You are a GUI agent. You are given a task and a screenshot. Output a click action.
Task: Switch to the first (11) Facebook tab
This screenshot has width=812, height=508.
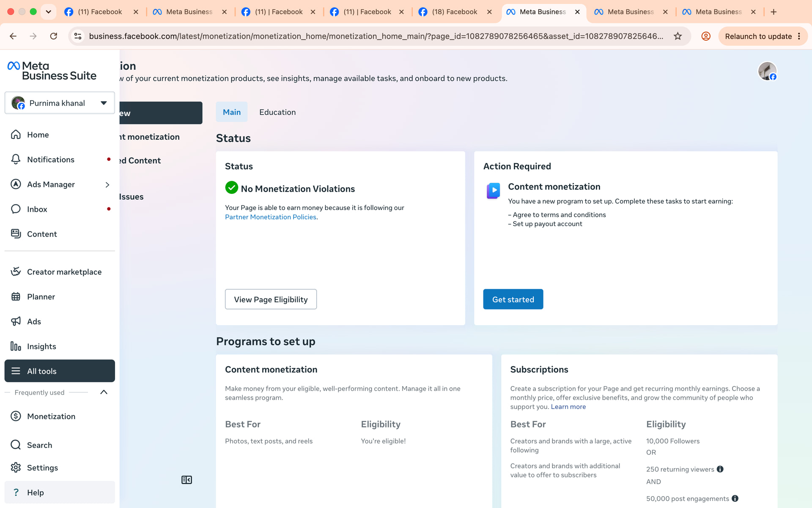click(100, 12)
